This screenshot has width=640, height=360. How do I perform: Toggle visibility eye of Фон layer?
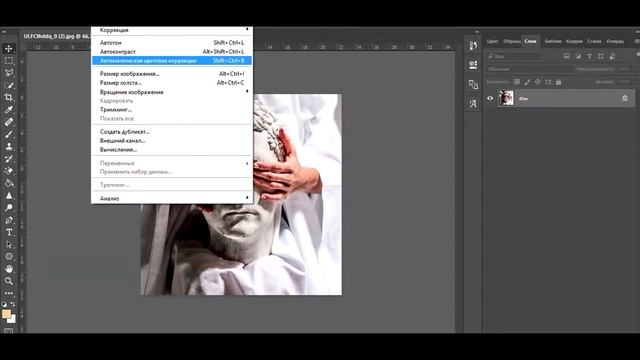490,98
